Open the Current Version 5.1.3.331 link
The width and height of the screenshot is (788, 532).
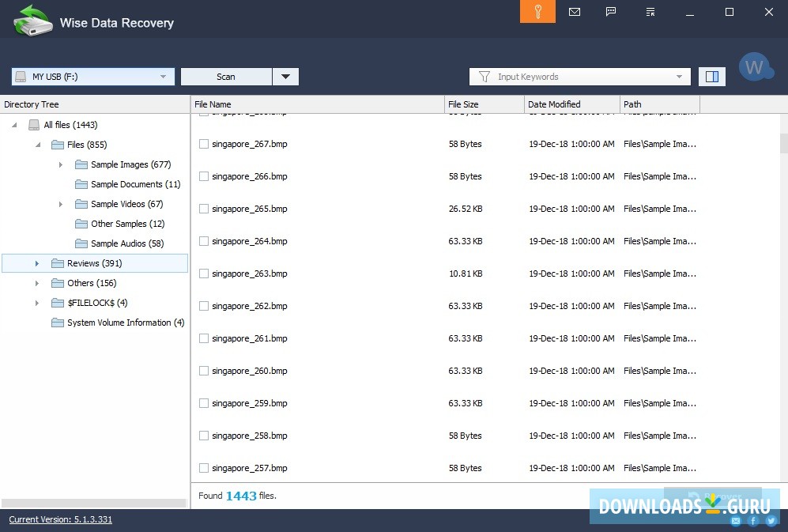(x=60, y=519)
